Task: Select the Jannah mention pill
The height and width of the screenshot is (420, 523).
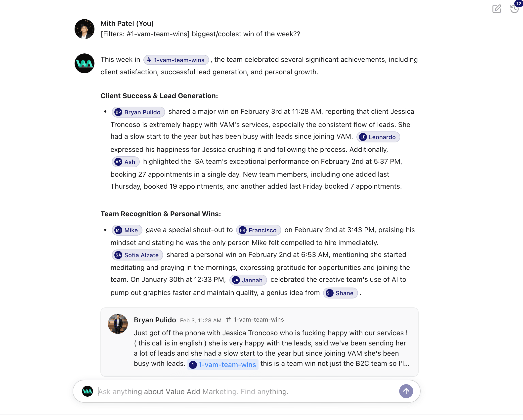Action: click(248, 280)
